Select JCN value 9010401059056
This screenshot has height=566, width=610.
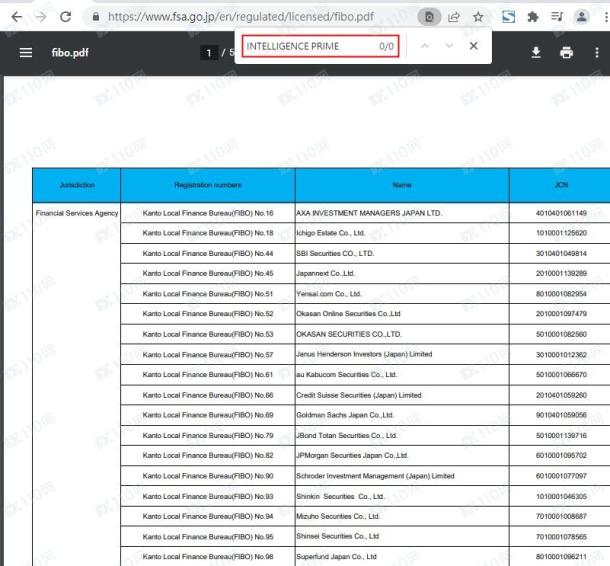coord(561,415)
